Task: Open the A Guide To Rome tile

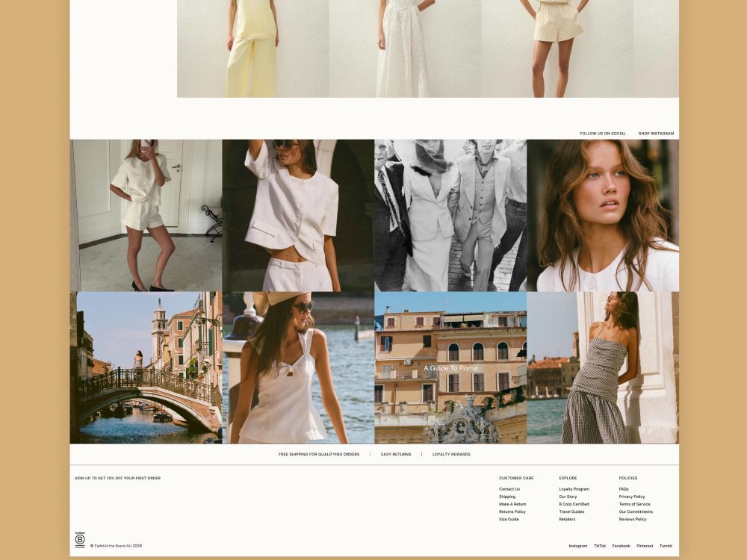Action: pyautogui.click(x=450, y=367)
